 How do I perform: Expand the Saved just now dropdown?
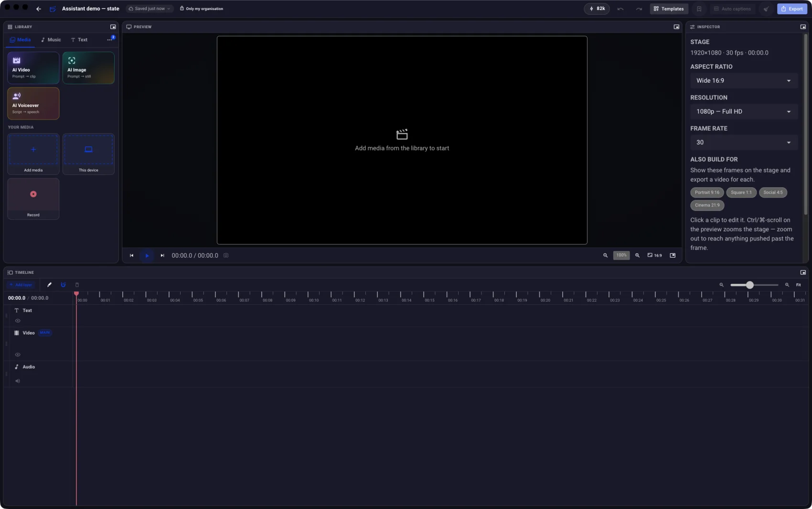(x=150, y=9)
